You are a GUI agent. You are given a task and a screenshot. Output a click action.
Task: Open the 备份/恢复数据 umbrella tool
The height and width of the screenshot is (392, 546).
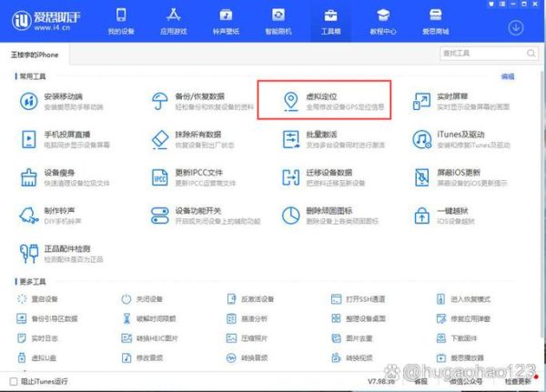[202, 101]
